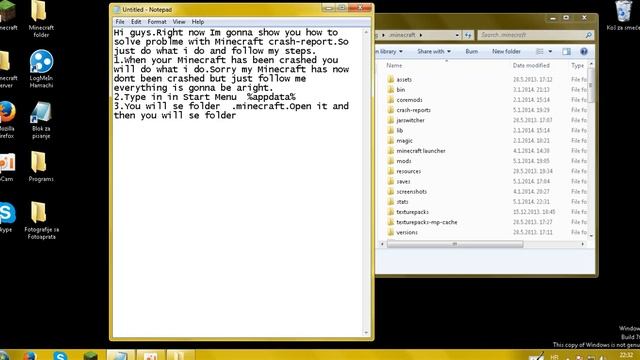The width and height of the screenshot is (640, 360).
Task: Click the Explorer help question-mark icon
Action: [584, 51]
